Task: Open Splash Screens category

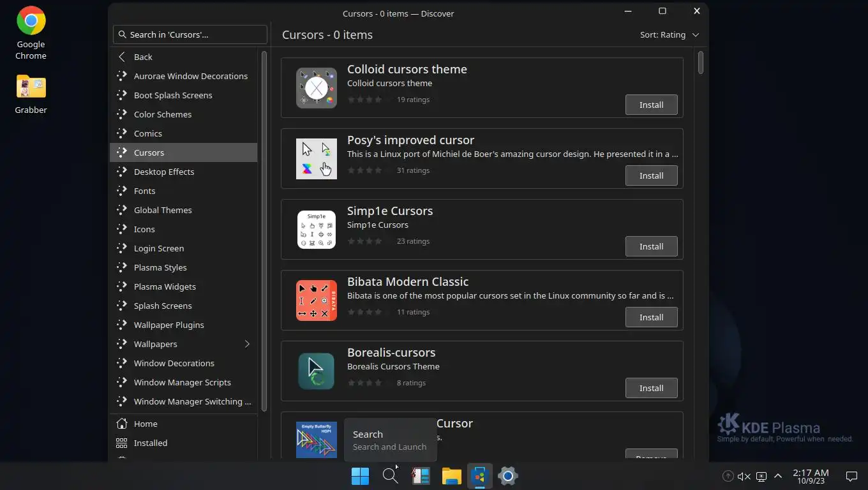Action: pyautogui.click(x=184, y=306)
